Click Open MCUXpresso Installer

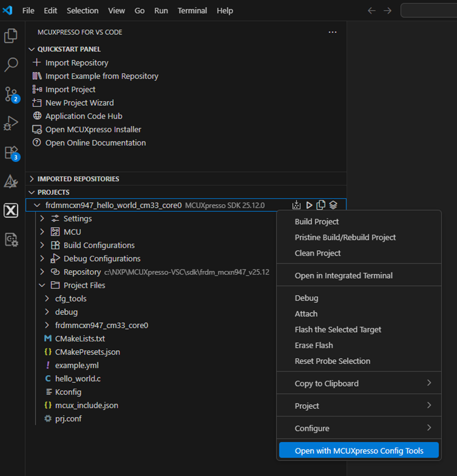[x=92, y=129]
